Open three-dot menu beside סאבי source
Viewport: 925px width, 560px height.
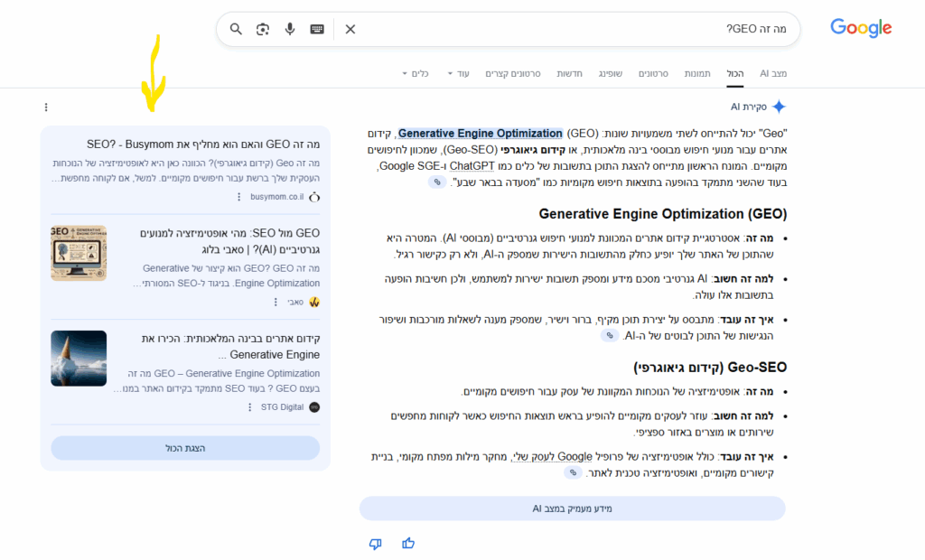point(276,302)
